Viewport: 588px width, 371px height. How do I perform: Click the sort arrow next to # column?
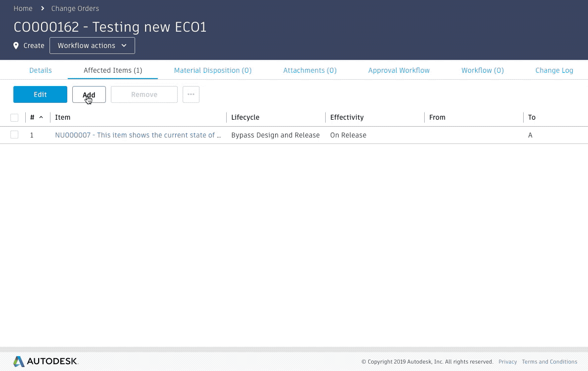[x=41, y=118]
